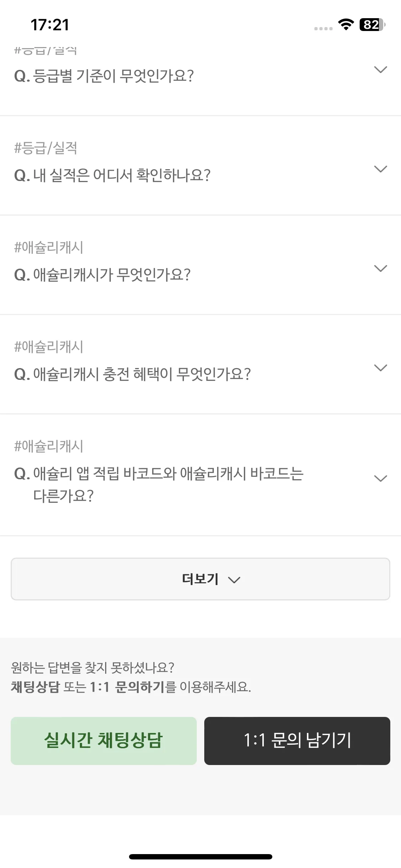Screen dimensions: 401x868
Task: Tap chevron for 적립 바코드 question
Action: 381,478
